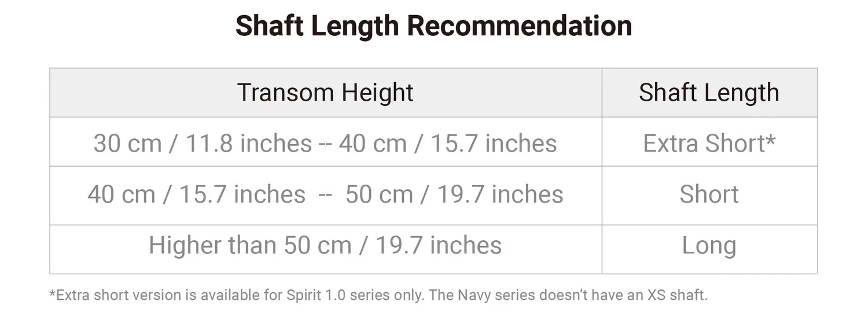Click the leading asterisk of the footnote
Screen dimensions: 868x327
52,294
